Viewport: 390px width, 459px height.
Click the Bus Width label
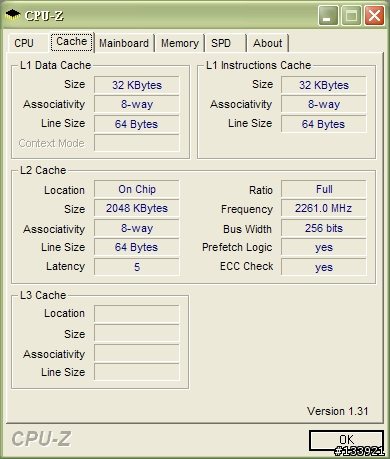pyautogui.click(x=247, y=229)
